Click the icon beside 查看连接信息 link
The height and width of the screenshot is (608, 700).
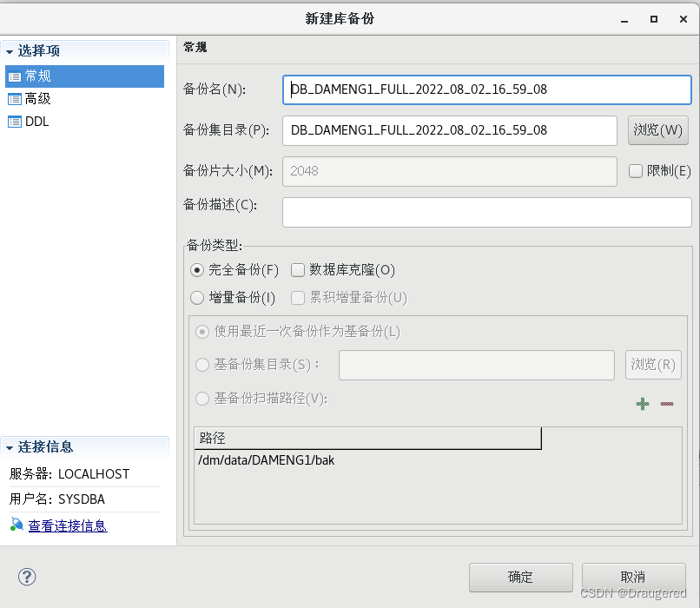15,525
